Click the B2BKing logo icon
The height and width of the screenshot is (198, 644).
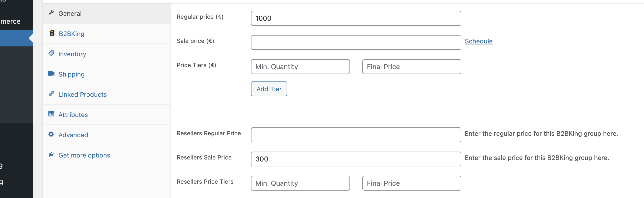[x=51, y=33]
